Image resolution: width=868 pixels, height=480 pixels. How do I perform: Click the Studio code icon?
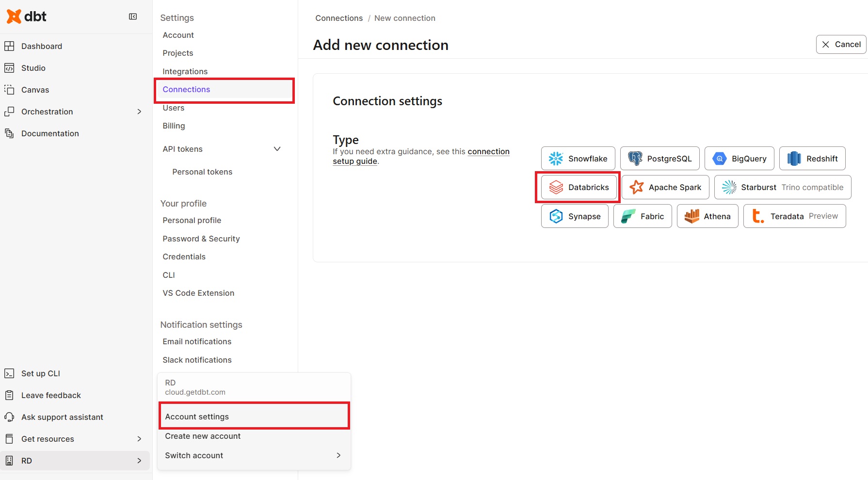click(x=9, y=68)
